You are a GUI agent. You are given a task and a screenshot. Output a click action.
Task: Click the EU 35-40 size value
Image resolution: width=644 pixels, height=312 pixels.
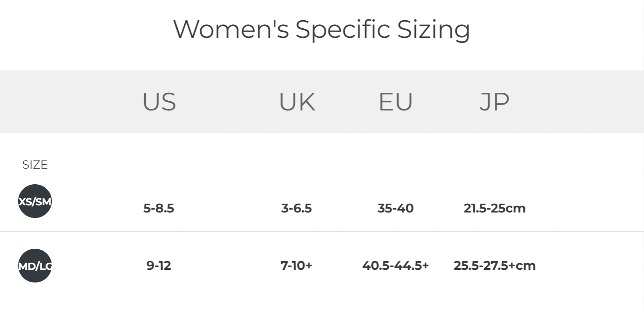(396, 208)
